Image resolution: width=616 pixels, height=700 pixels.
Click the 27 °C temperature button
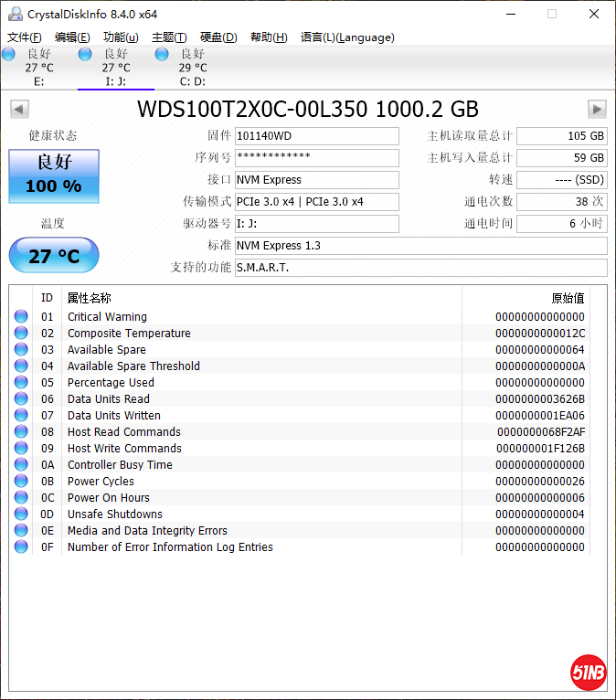click(54, 256)
